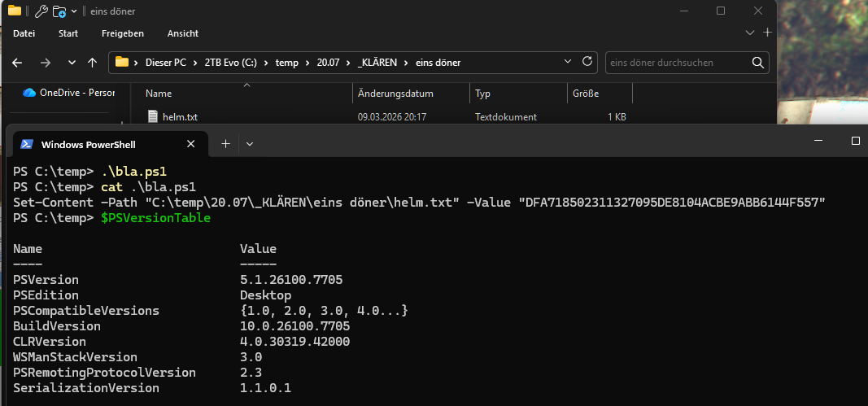Click the hash value DFA718502311327095DE8104ACBE9ABB6144F557

[671, 203]
